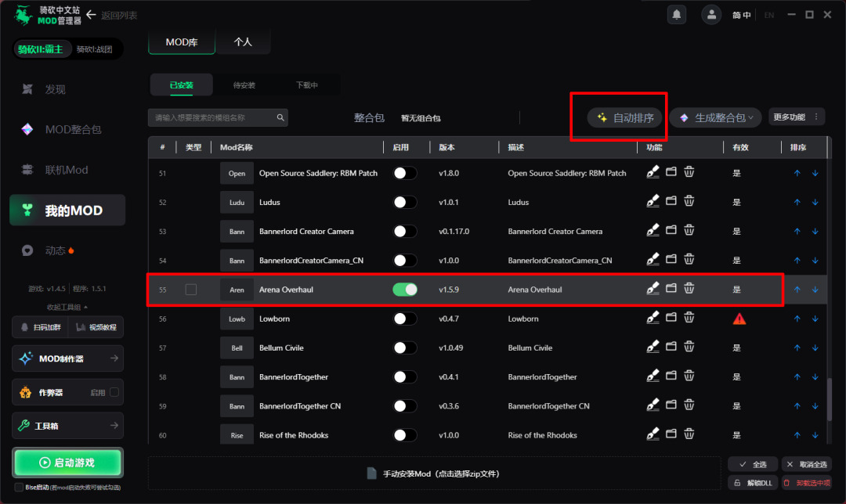The width and height of the screenshot is (846, 504).
Task: Move Lowborn down in order
Action: click(x=815, y=319)
